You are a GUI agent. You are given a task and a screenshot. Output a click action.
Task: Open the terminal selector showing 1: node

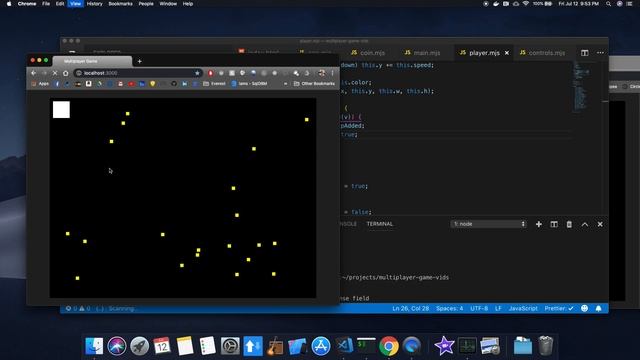(489, 224)
